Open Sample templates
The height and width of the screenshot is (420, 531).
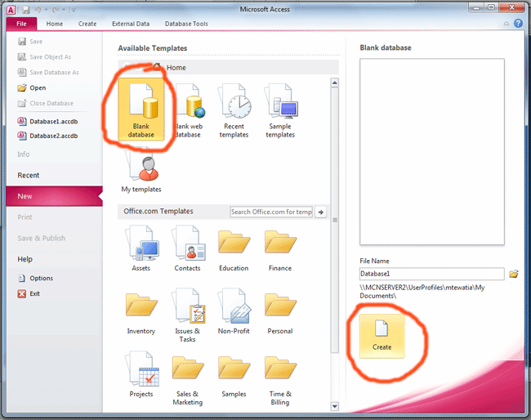pos(280,110)
